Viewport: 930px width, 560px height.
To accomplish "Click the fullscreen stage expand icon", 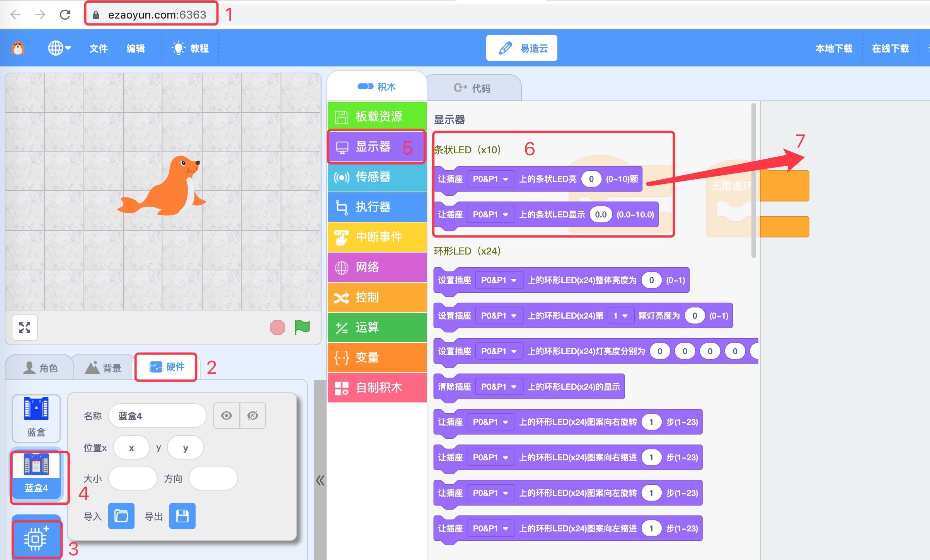I will coord(25,328).
